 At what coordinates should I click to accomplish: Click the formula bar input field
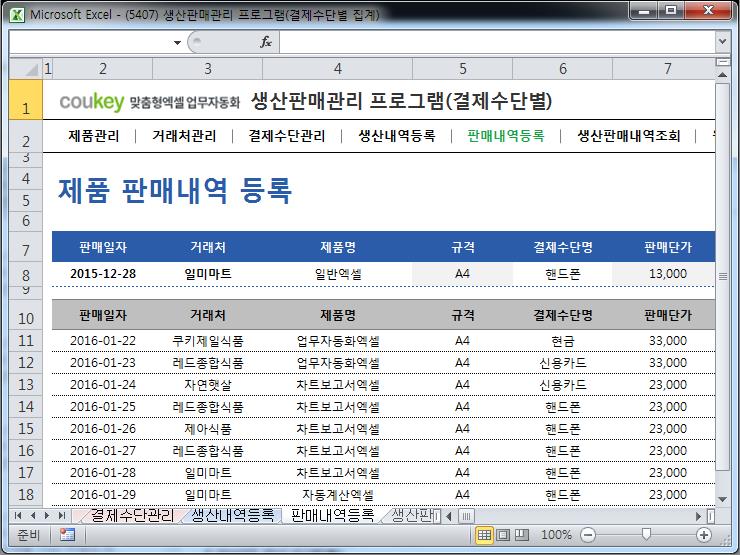(x=497, y=42)
